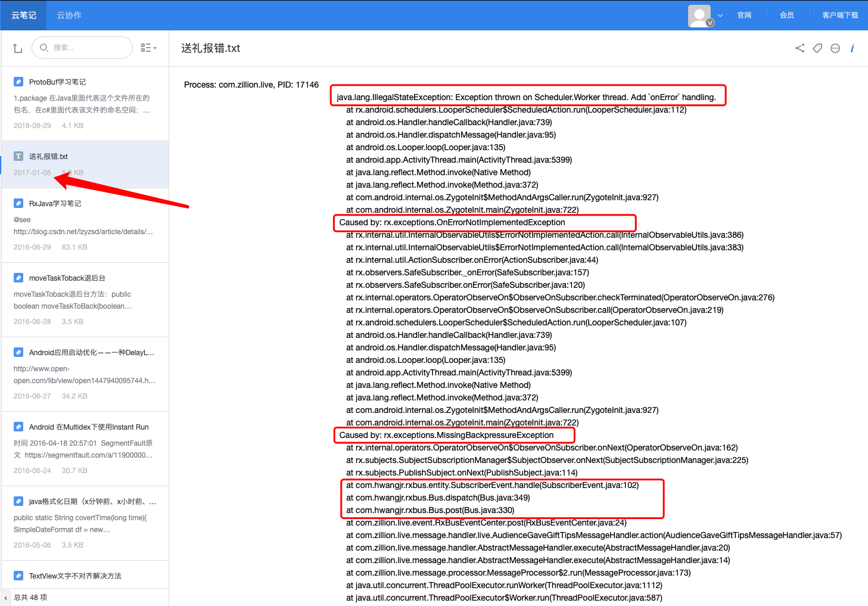Go up to parent folder icon

(x=17, y=48)
